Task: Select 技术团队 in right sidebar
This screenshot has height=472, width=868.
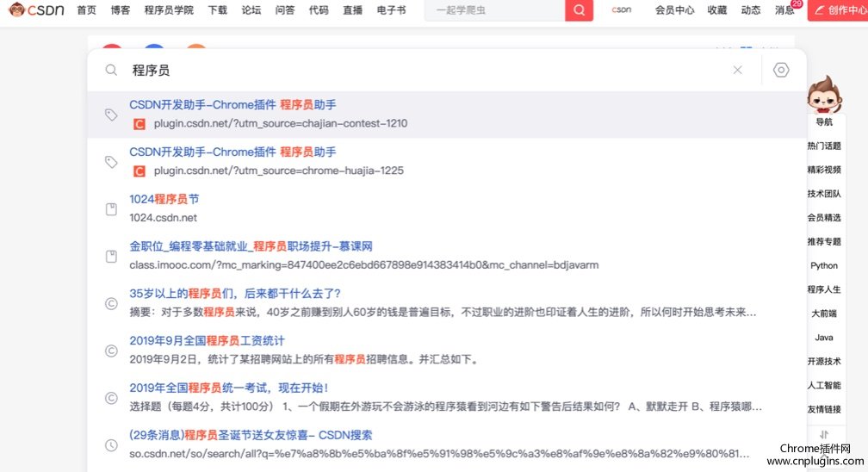Action: [824, 193]
